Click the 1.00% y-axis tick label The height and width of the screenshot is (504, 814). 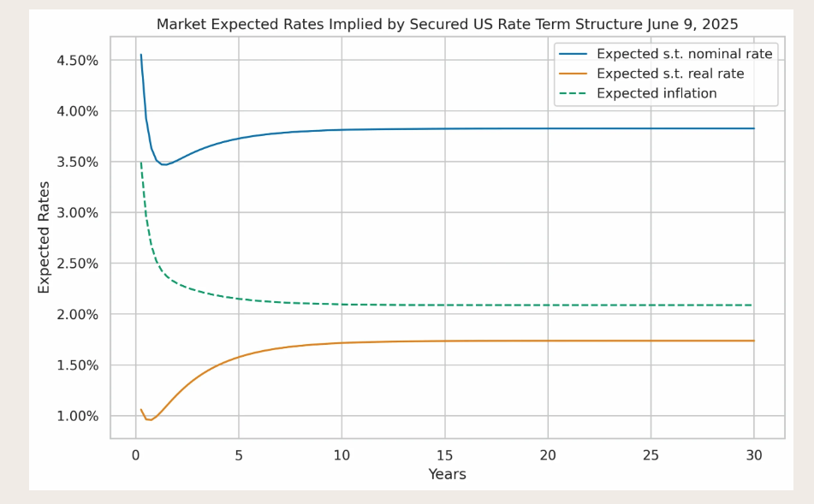pyautogui.click(x=77, y=416)
